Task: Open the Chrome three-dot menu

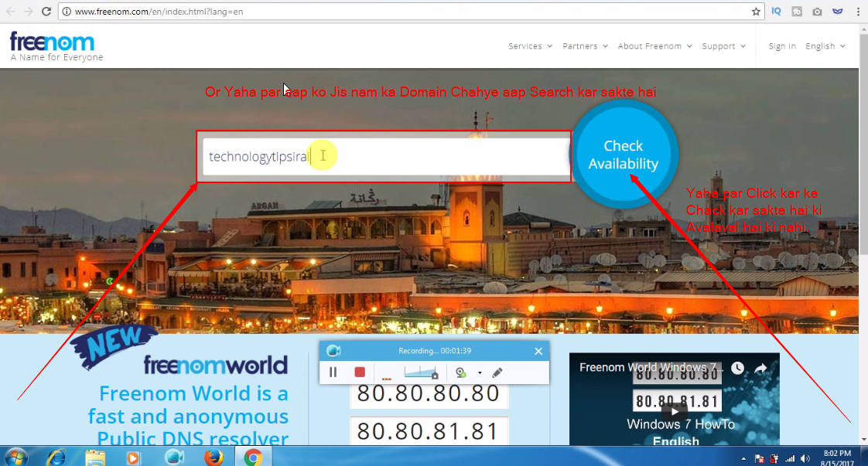Action: point(858,12)
